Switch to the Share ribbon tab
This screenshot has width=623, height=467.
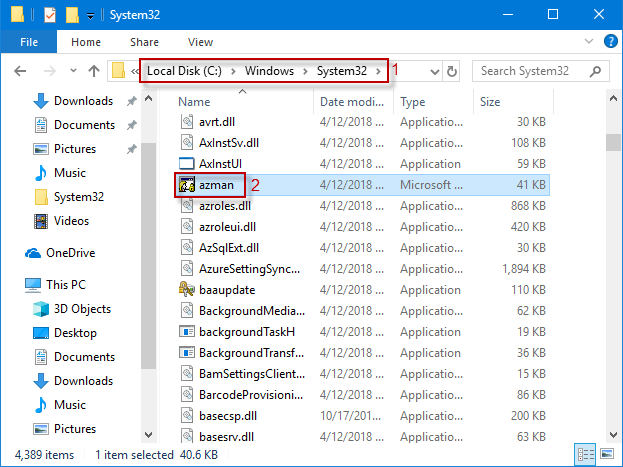(x=144, y=42)
